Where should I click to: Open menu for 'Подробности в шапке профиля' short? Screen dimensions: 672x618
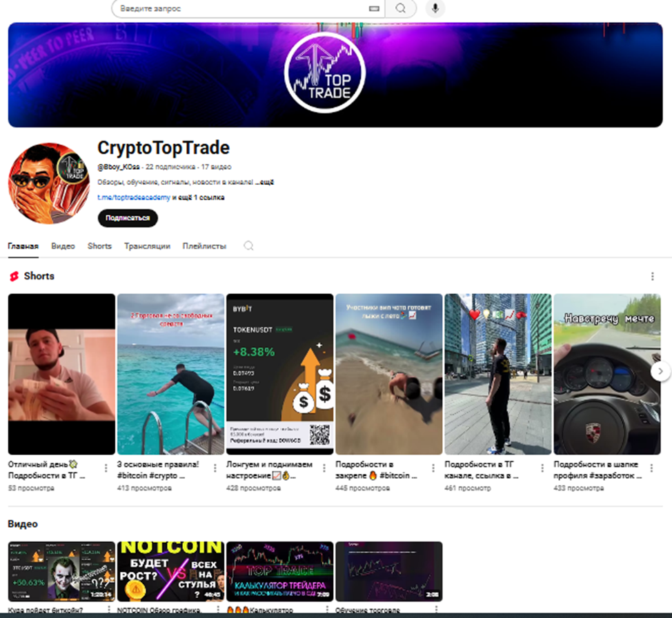click(651, 468)
